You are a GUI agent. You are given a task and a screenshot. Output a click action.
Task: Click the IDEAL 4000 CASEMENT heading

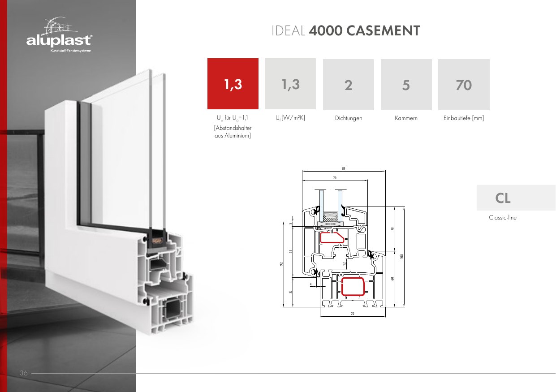346,31
